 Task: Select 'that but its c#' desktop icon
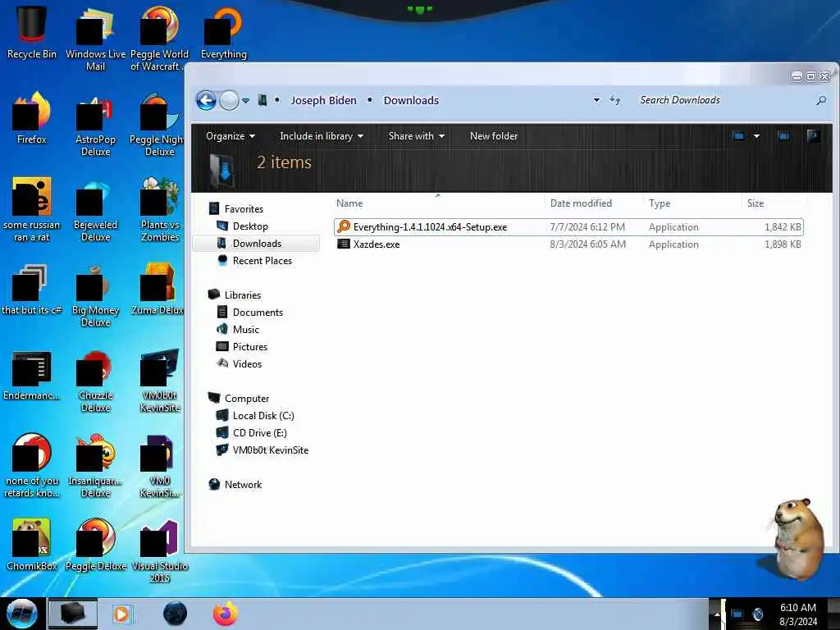click(32, 290)
